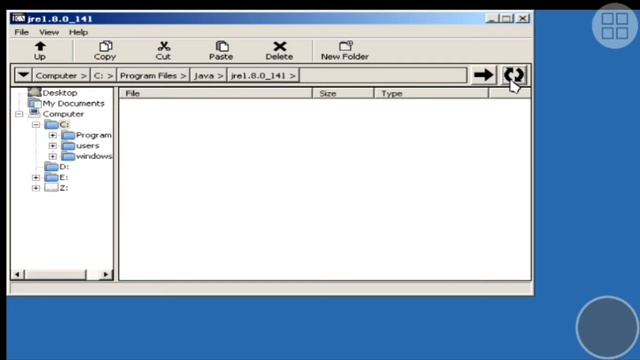
Task: Go to Java in the breadcrumb path
Action: (208, 76)
